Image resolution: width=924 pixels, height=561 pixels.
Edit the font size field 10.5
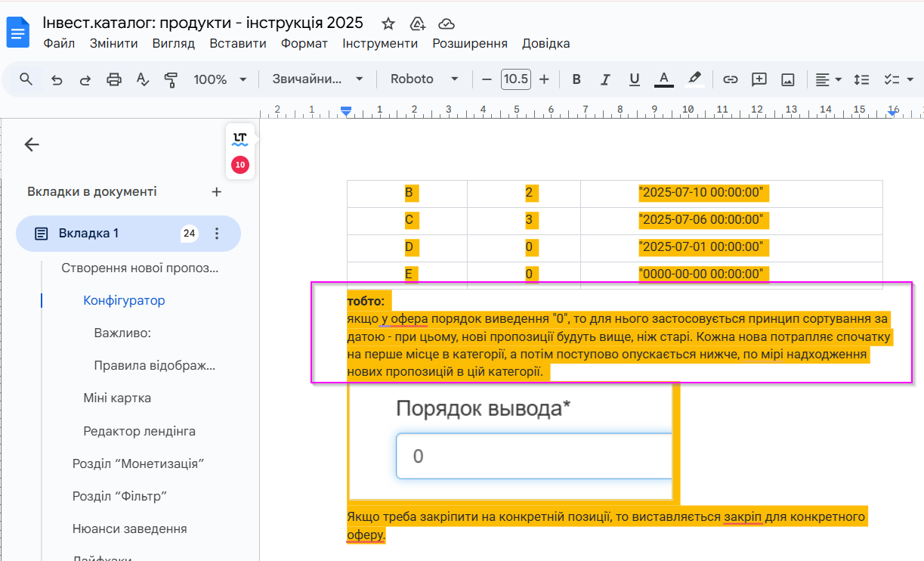[515, 79]
